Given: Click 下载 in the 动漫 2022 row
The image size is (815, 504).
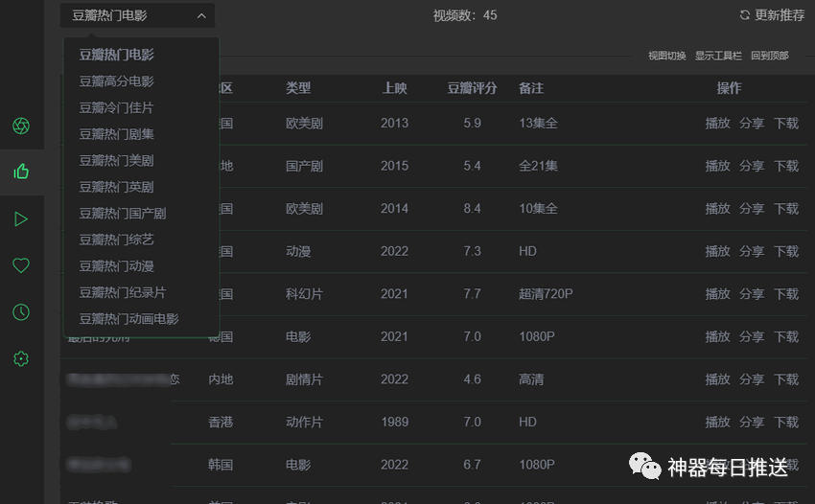Looking at the screenshot, I should pos(786,251).
